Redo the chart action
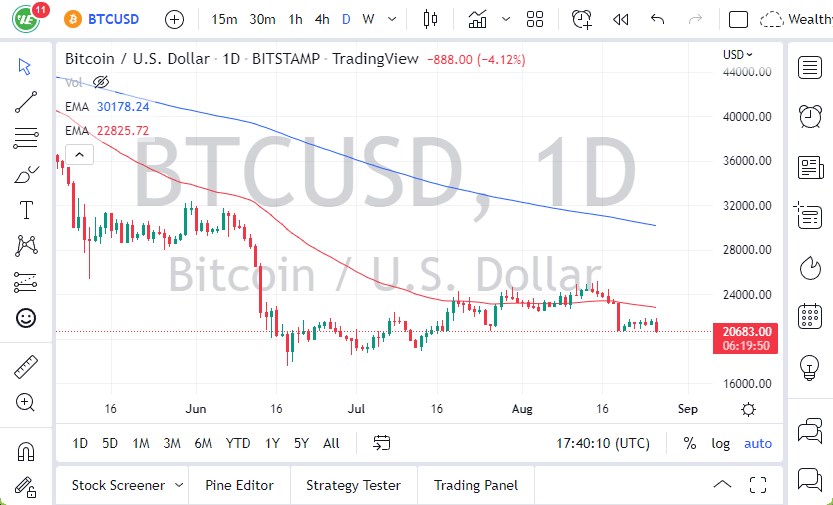The image size is (833, 505). point(695,20)
